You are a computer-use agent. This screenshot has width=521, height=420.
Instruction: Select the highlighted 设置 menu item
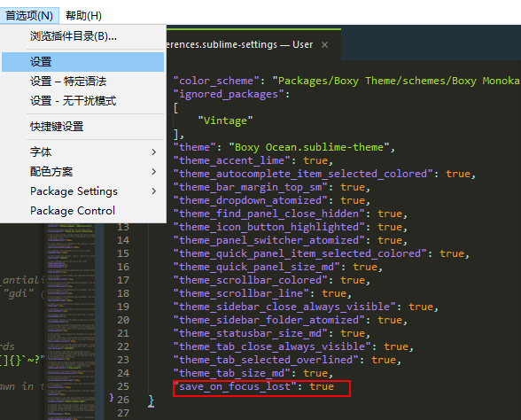coord(82,62)
